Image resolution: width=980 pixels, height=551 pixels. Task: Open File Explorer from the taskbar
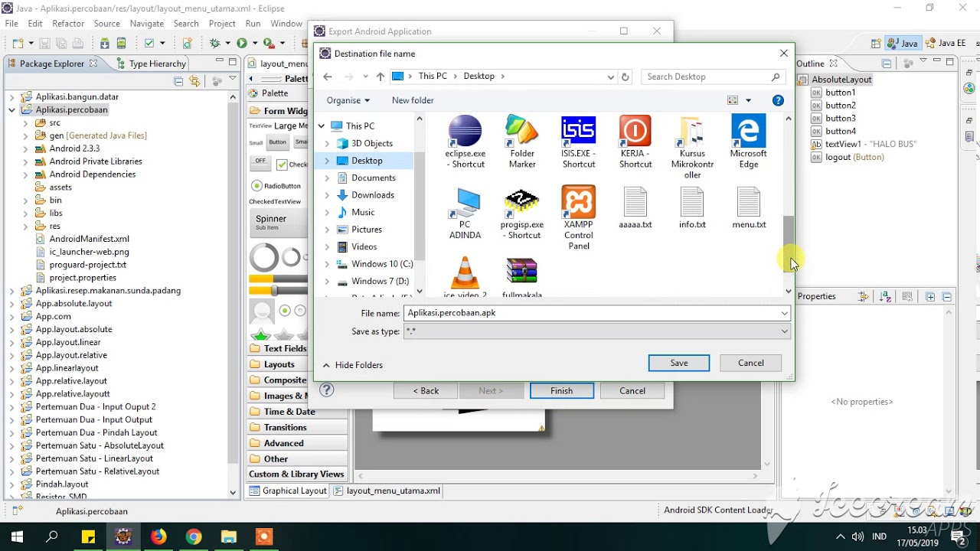[229, 536]
